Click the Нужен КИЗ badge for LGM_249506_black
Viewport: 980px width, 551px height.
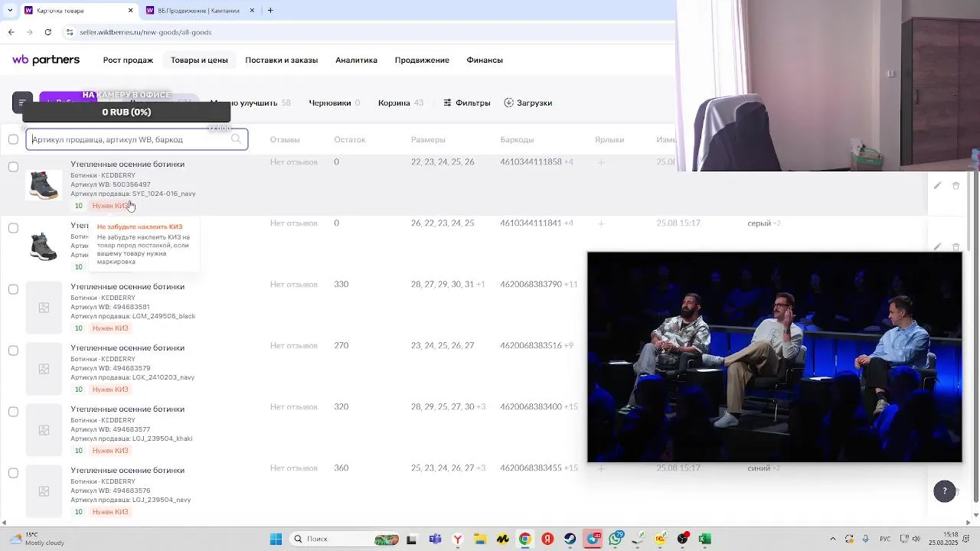pos(110,328)
